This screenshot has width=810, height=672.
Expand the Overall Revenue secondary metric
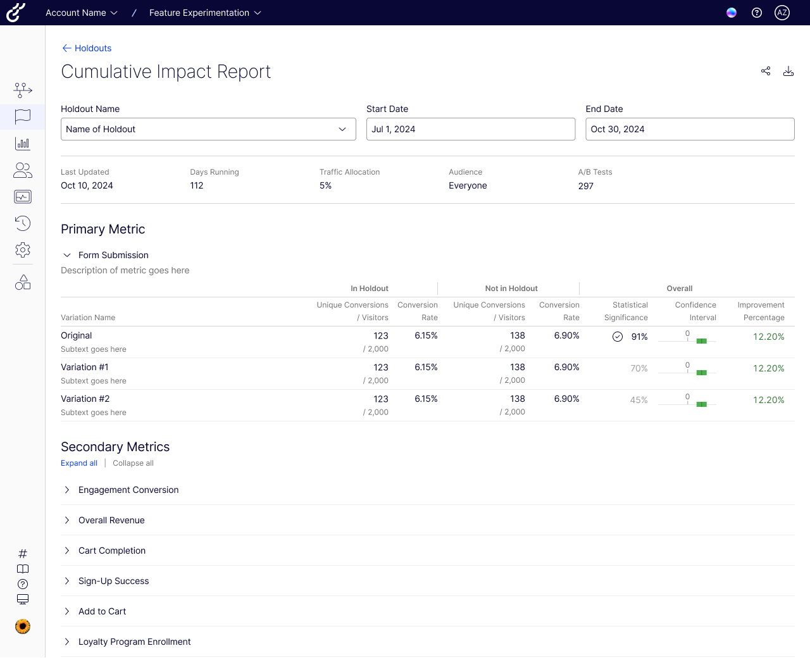(x=66, y=520)
